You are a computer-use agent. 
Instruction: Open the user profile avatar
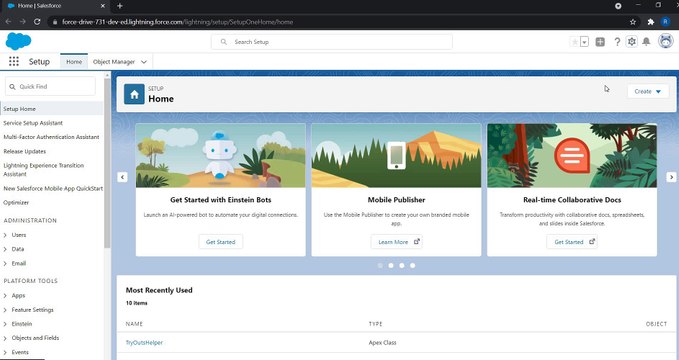666,41
